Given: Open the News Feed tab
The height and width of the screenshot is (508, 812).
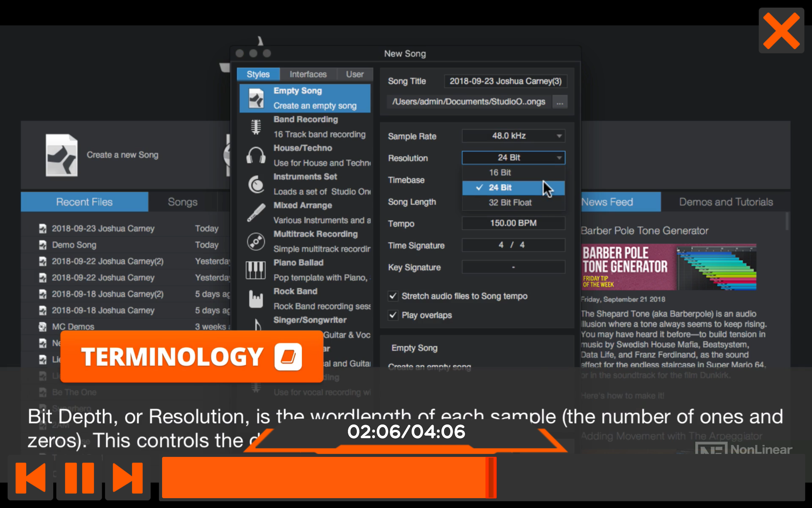Looking at the screenshot, I should click(621, 202).
